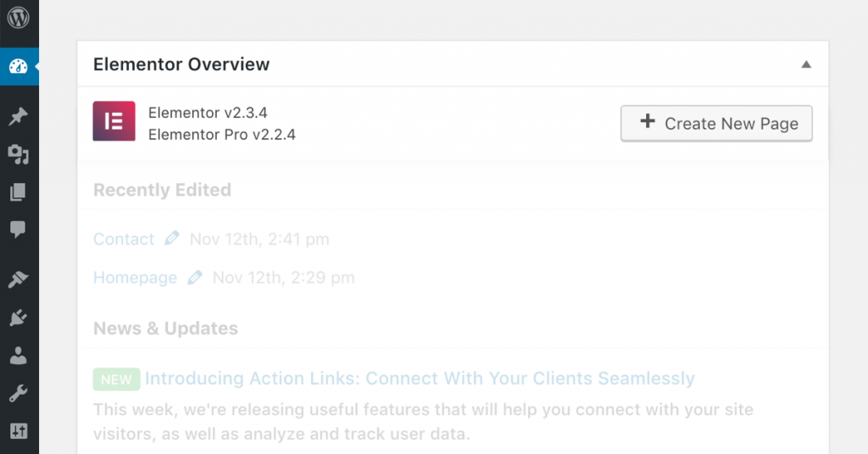Open the Users person icon
Screen dimensions: 868x454
pos(18,356)
